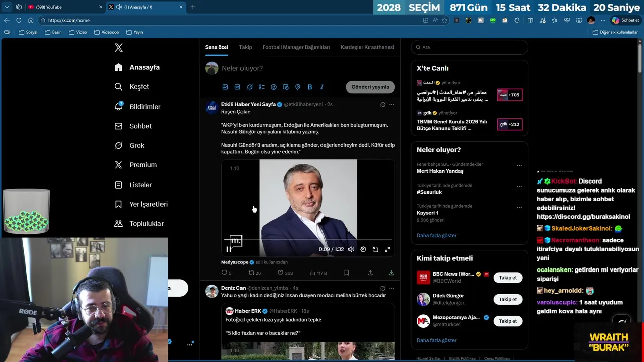Open video settings gear

coord(363,249)
